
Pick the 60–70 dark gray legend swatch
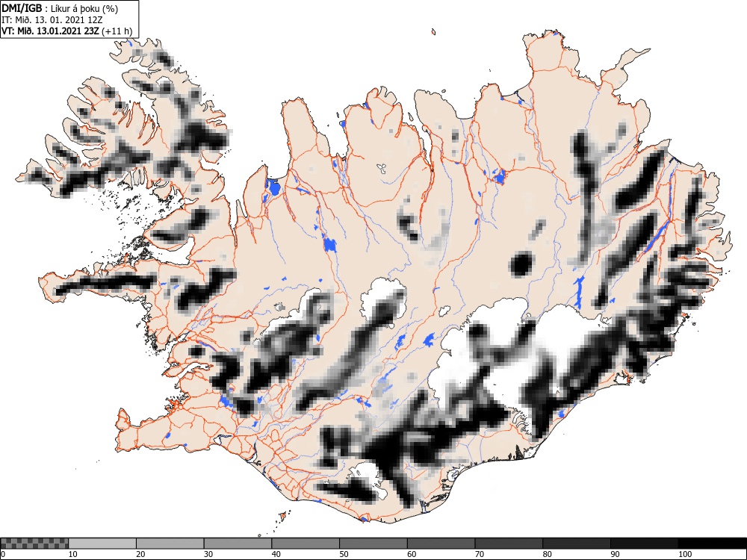tap(441, 544)
